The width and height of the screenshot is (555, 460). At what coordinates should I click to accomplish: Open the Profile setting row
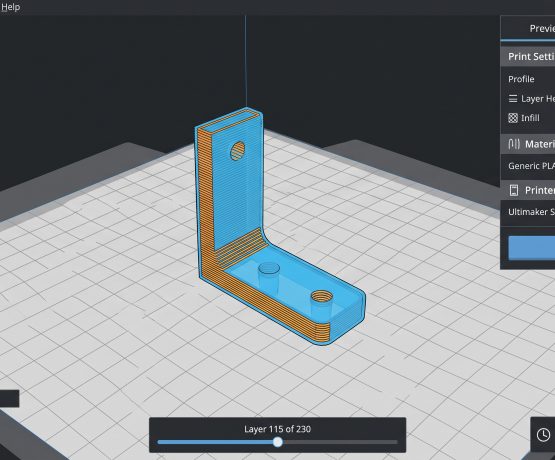click(528, 79)
